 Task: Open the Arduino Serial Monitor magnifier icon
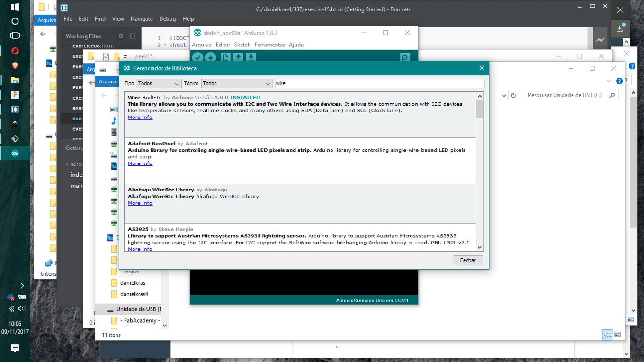405,57
